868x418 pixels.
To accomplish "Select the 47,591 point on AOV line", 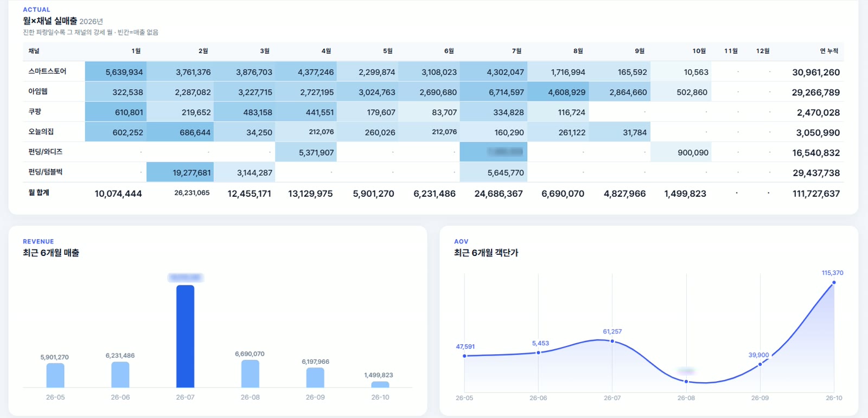I will (x=464, y=356).
